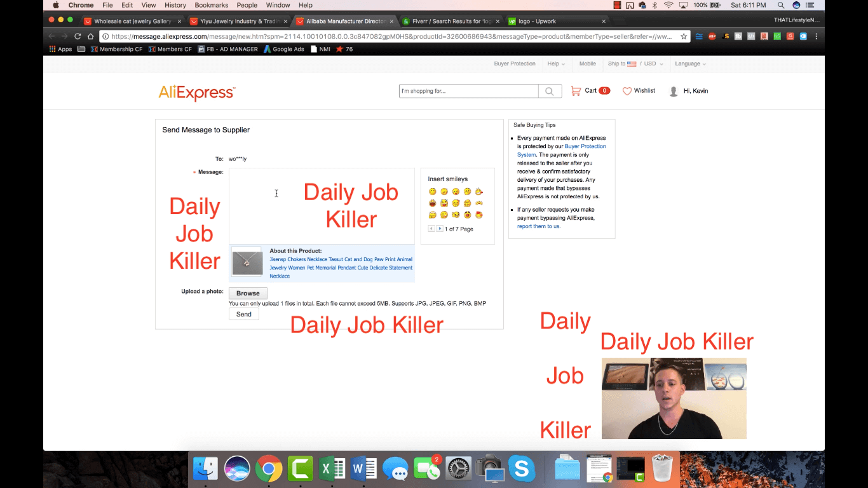Screen dimensions: 868x488
Task: Open System Preferences from the Dock
Action: pos(458,470)
